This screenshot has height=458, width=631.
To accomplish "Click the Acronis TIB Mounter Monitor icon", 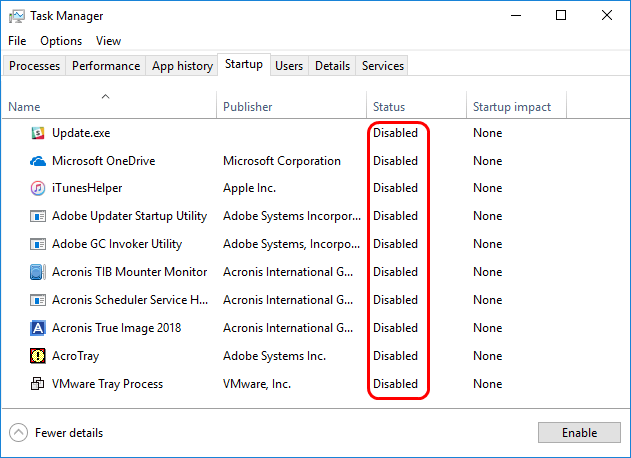I will (38, 272).
